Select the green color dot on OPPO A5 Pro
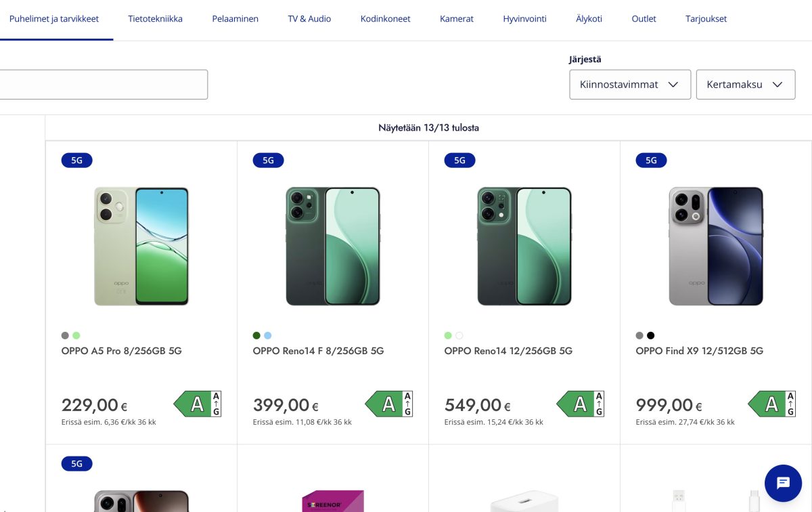 coord(76,335)
